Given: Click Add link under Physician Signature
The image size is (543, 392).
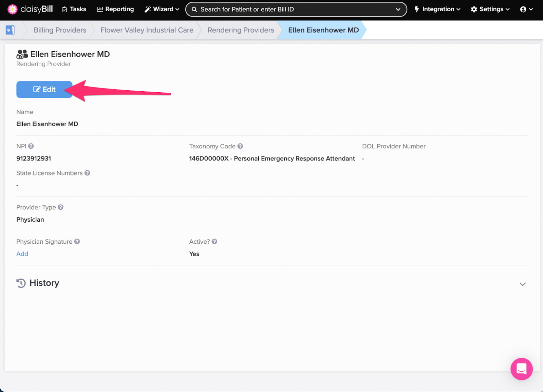Looking at the screenshot, I should point(22,254).
